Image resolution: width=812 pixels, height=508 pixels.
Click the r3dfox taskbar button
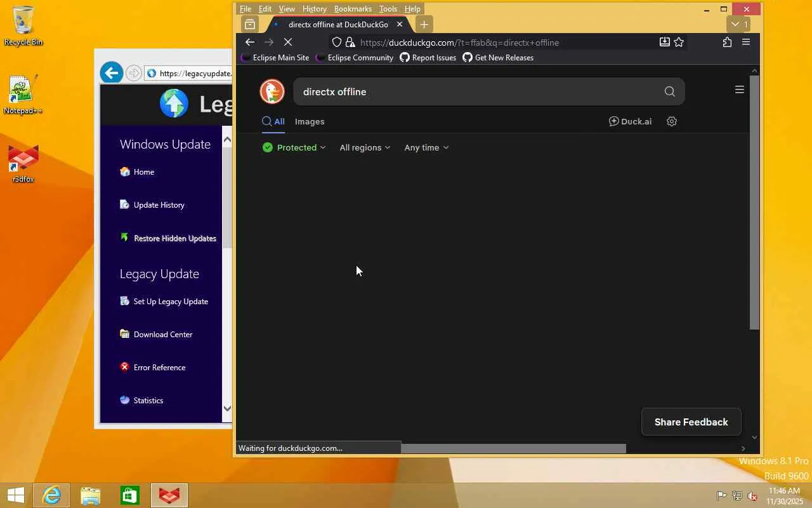pyautogui.click(x=169, y=495)
